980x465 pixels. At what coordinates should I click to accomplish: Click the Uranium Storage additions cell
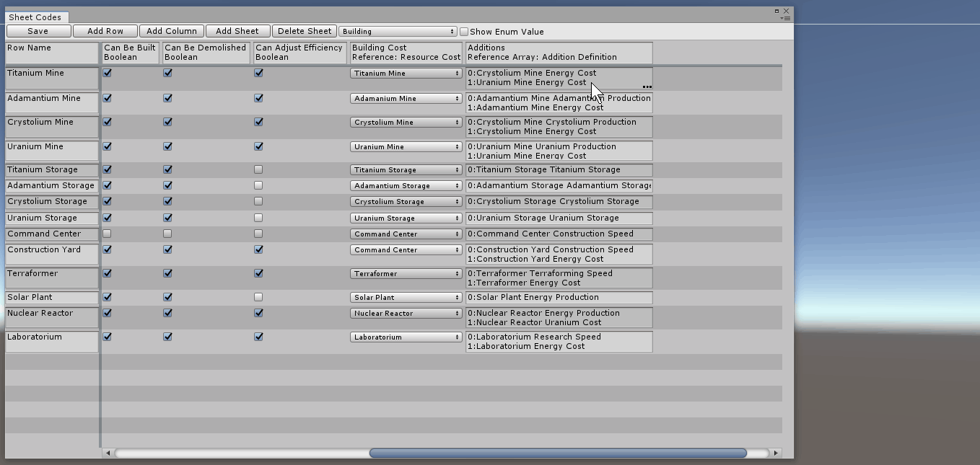(559, 218)
